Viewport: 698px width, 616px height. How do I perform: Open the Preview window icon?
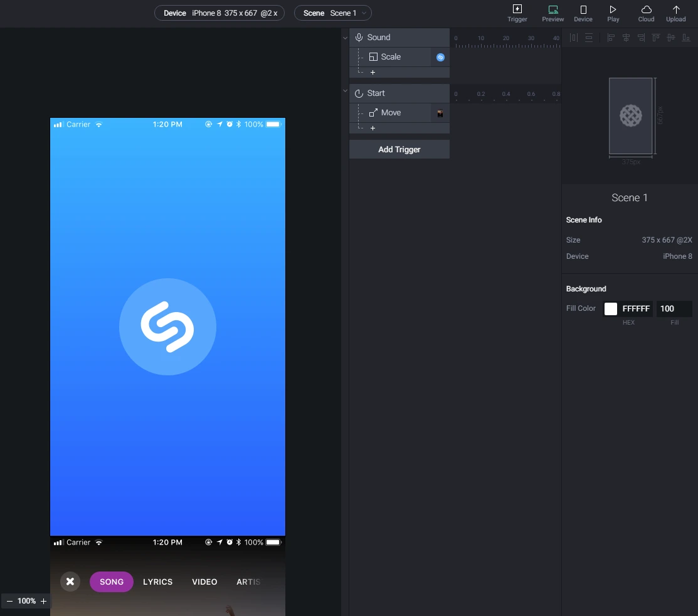(x=553, y=13)
